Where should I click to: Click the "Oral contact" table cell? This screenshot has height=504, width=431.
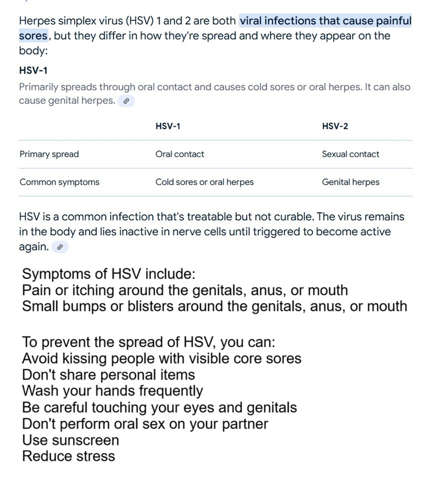tap(180, 154)
